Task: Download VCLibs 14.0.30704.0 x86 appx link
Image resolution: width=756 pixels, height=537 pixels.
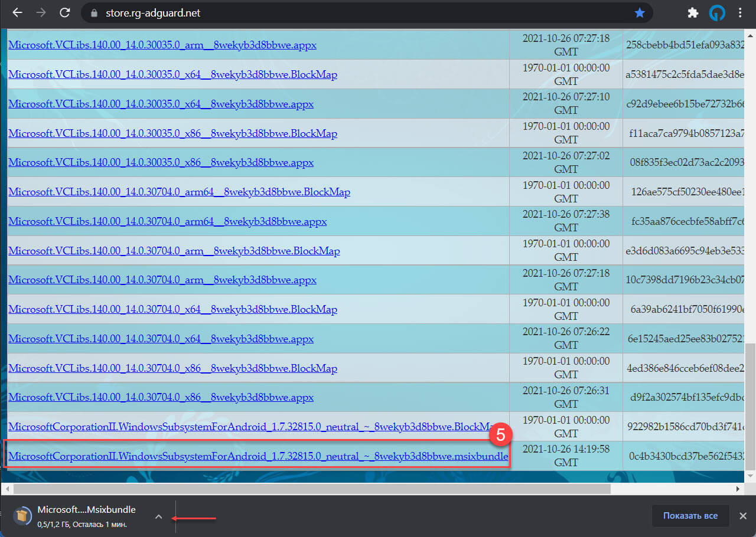Action: (x=161, y=397)
